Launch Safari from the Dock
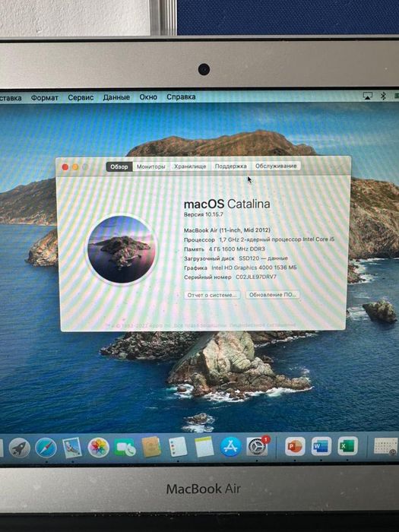This screenshot has height=532, width=399. (46, 448)
